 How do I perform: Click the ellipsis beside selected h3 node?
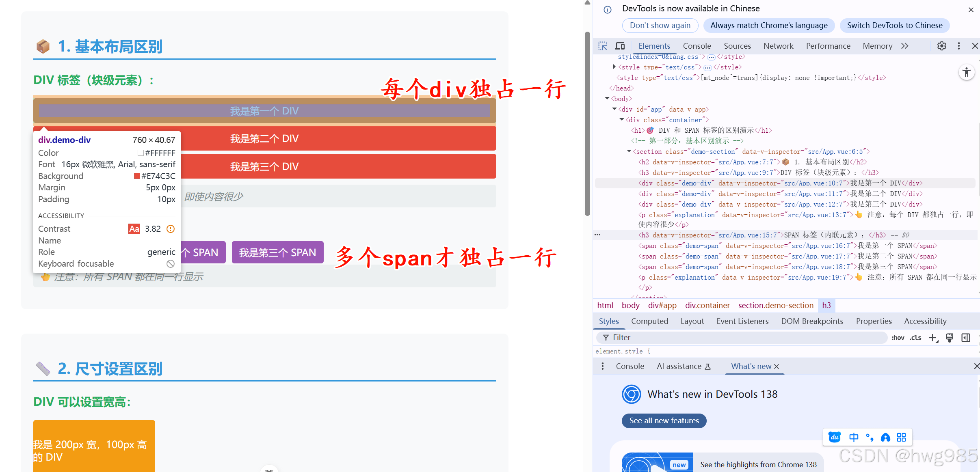click(597, 235)
